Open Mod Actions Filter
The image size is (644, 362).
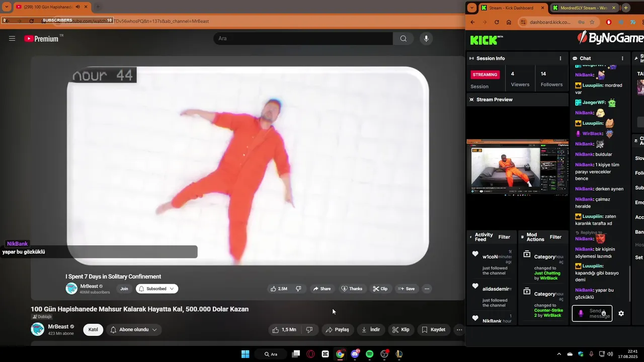pos(555,237)
